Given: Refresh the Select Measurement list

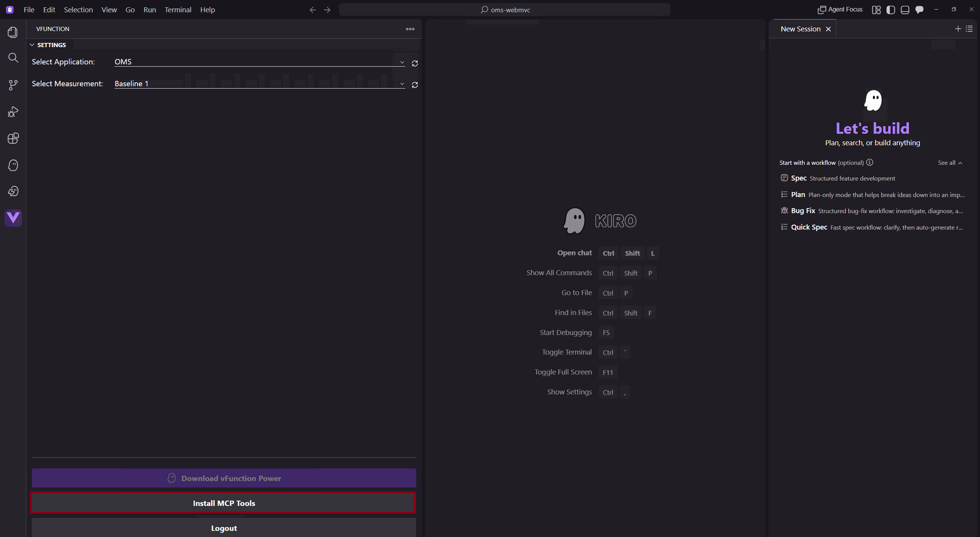Looking at the screenshot, I should coord(415,85).
